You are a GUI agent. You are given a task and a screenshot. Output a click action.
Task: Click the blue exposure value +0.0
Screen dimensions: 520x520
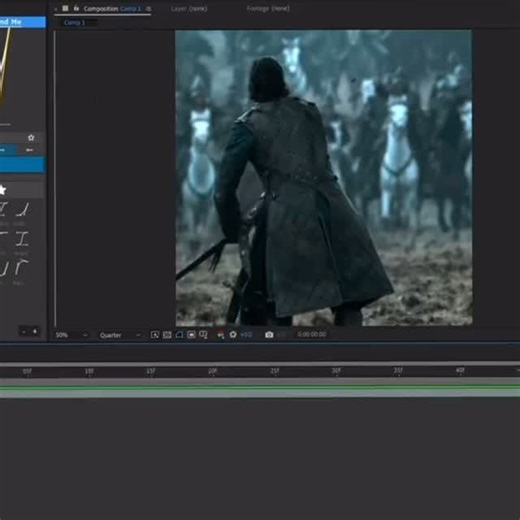pyautogui.click(x=246, y=334)
